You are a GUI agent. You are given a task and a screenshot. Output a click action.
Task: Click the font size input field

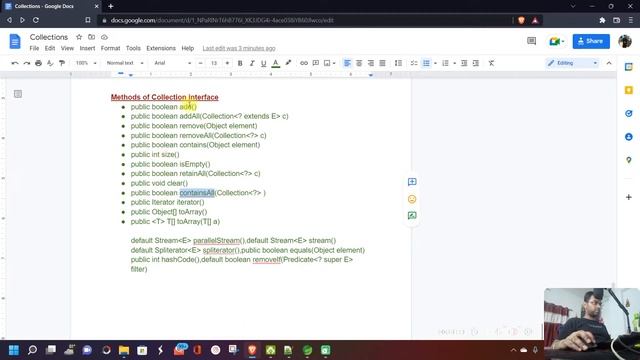tap(214, 63)
